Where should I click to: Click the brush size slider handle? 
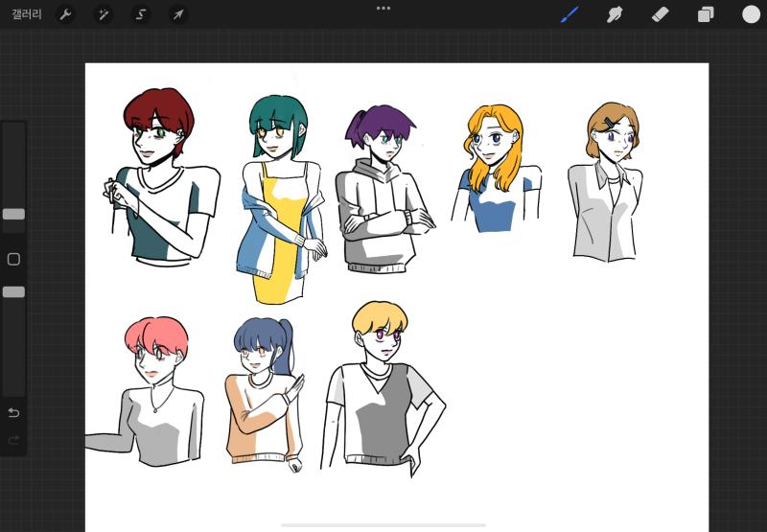click(13, 214)
